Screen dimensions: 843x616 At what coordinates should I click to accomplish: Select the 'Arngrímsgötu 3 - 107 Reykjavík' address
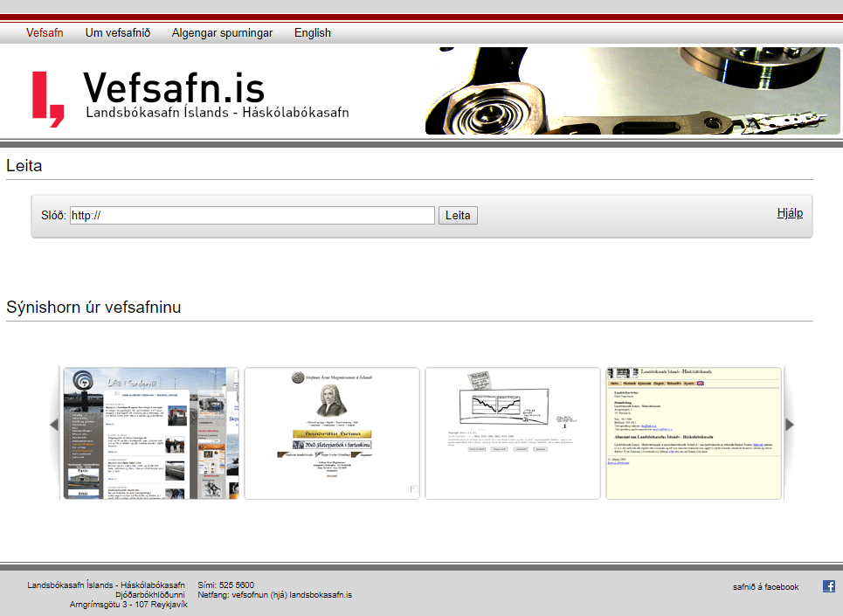pyautogui.click(x=128, y=604)
